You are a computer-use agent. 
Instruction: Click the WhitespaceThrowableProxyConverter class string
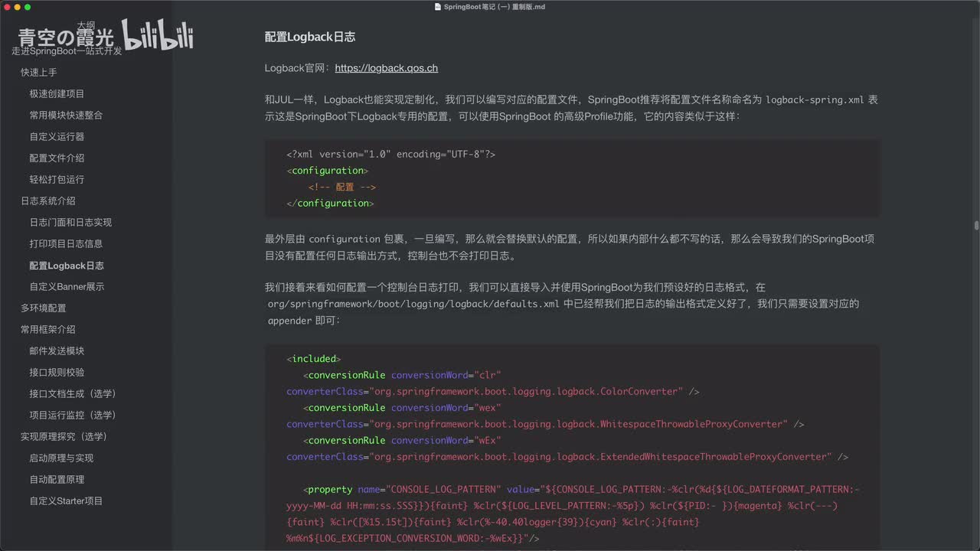[x=578, y=425]
